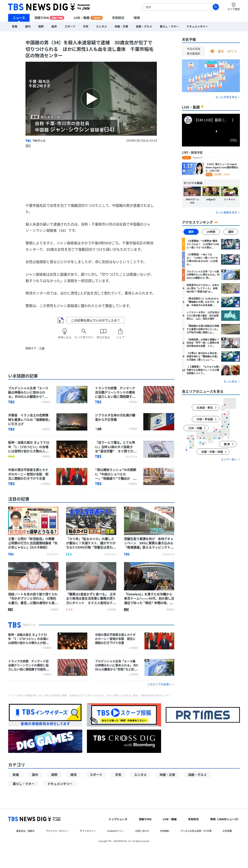This screenshot has width=248, height=868.
Task: Open the TBS CROSS DIG Bloomberg banner
Action: pos(124,741)
